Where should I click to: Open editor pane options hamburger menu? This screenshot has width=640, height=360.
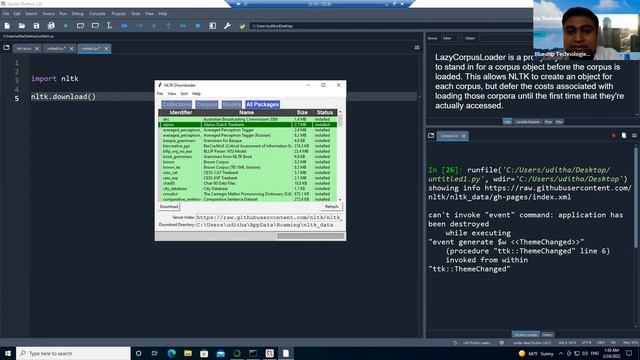click(x=417, y=48)
